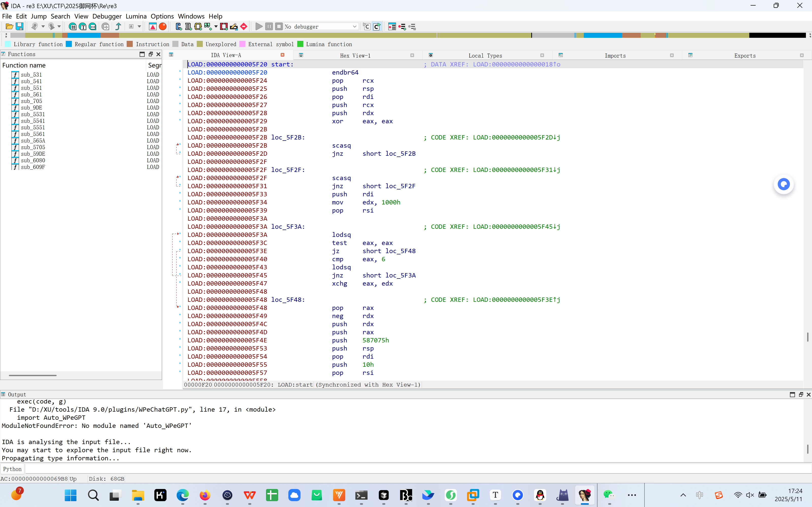Click the floating blue chat assistant button
The image size is (812, 507).
784,184
